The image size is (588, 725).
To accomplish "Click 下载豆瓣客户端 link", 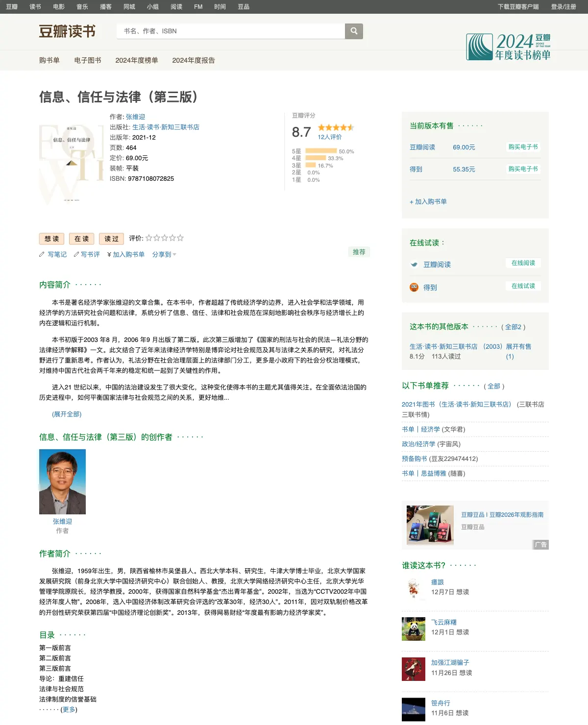I will pyautogui.click(x=518, y=7).
